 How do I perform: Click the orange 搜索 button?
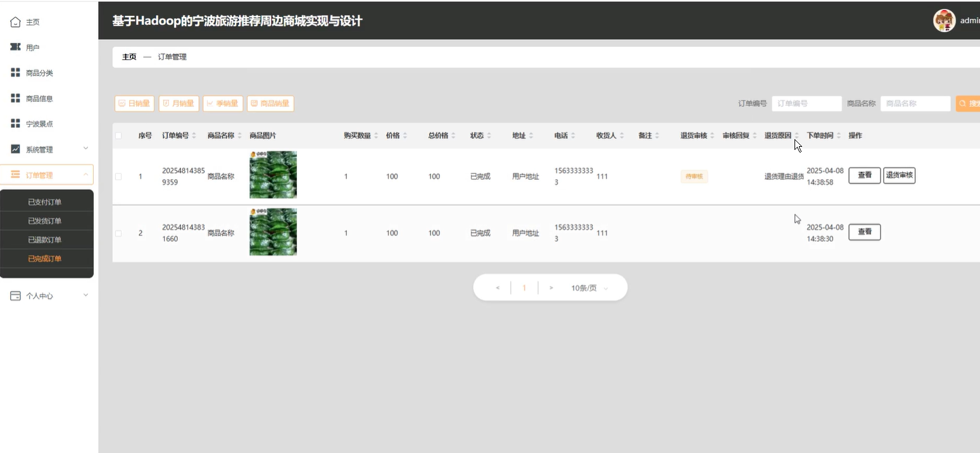[x=968, y=104]
